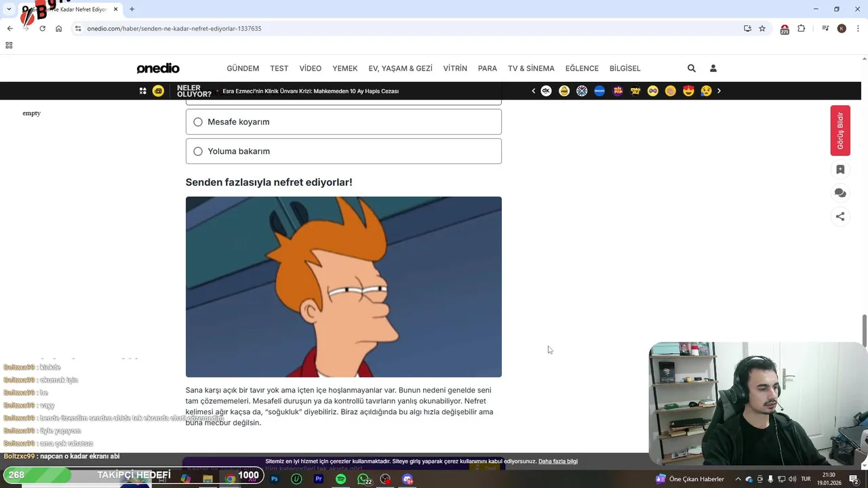Open the TUR keyboard language switcher
Screen dimensions: 868x488
(806, 479)
